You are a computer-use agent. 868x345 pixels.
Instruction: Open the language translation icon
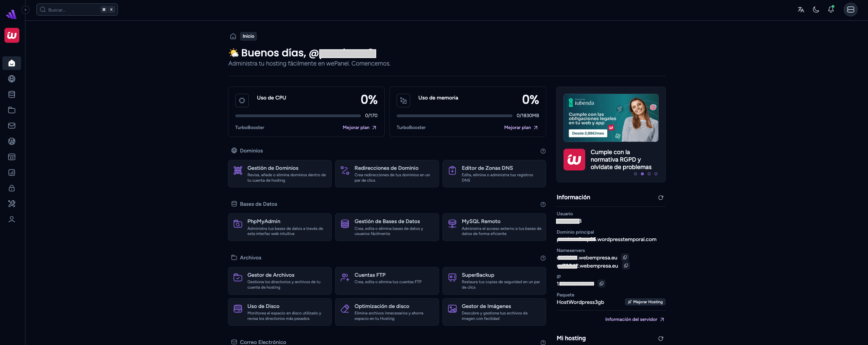tap(801, 10)
